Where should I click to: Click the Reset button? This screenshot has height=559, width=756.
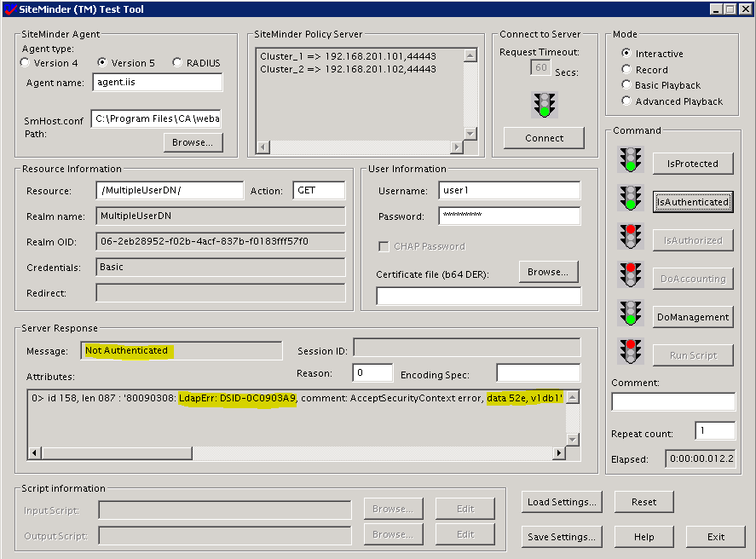[x=643, y=502]
